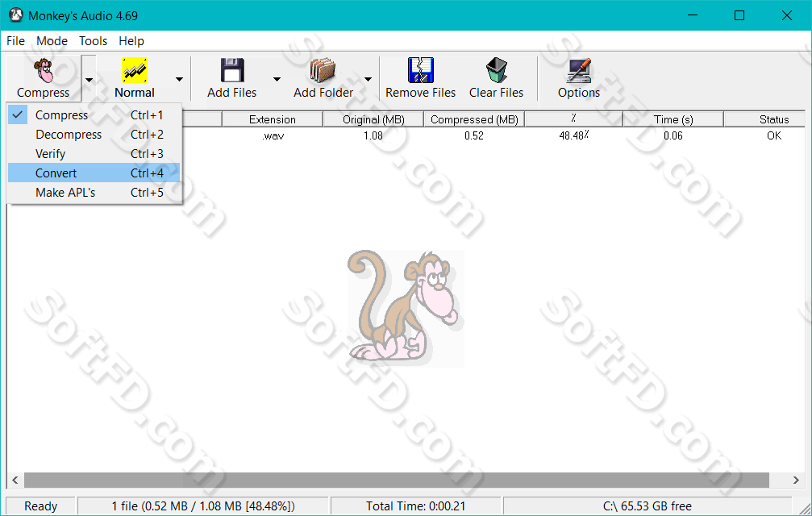Choose Convert from the mode menu
812x516 pixels.
[94, 173]
